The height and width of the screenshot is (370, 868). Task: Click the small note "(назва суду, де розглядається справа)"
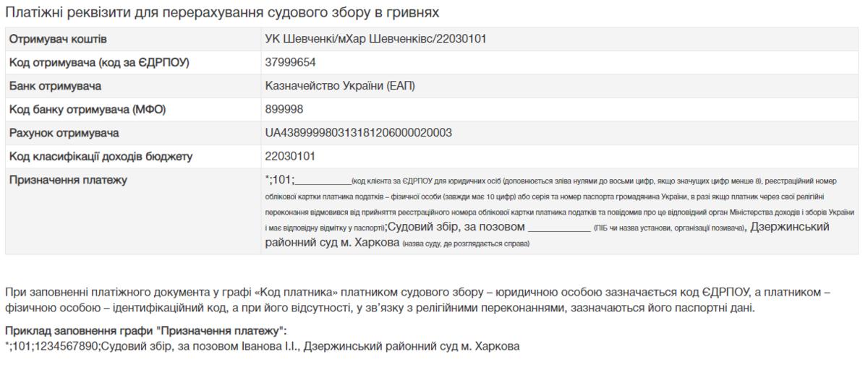pyautogui.click(x=466, y=244)
